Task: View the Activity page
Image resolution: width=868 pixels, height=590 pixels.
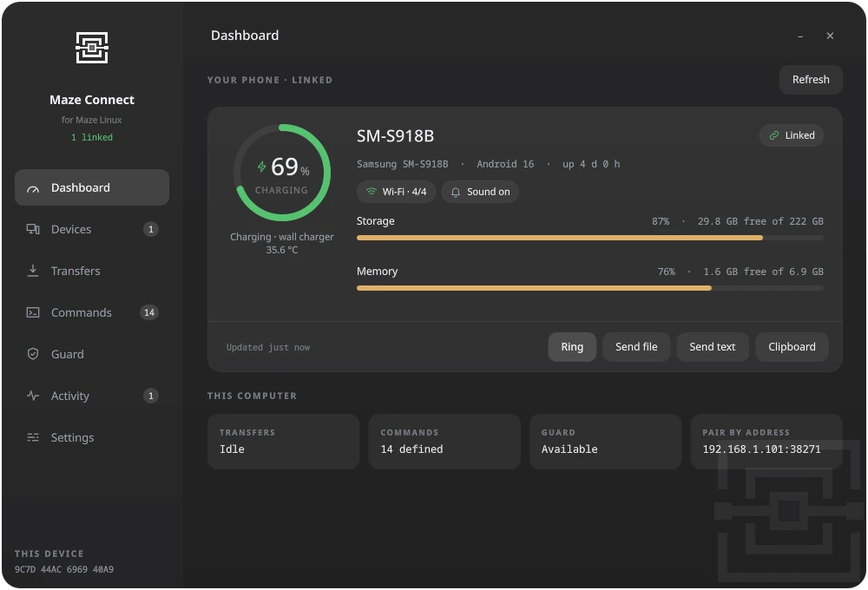Action: (92, 396)
